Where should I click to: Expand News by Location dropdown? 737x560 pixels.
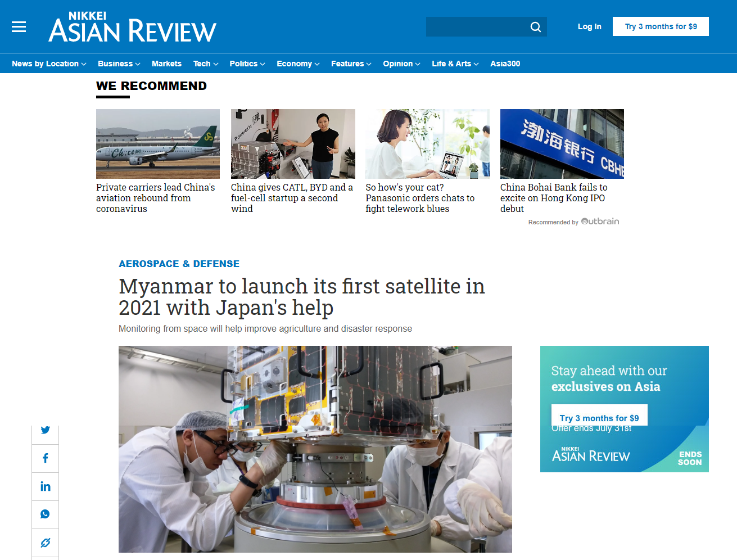49,64
